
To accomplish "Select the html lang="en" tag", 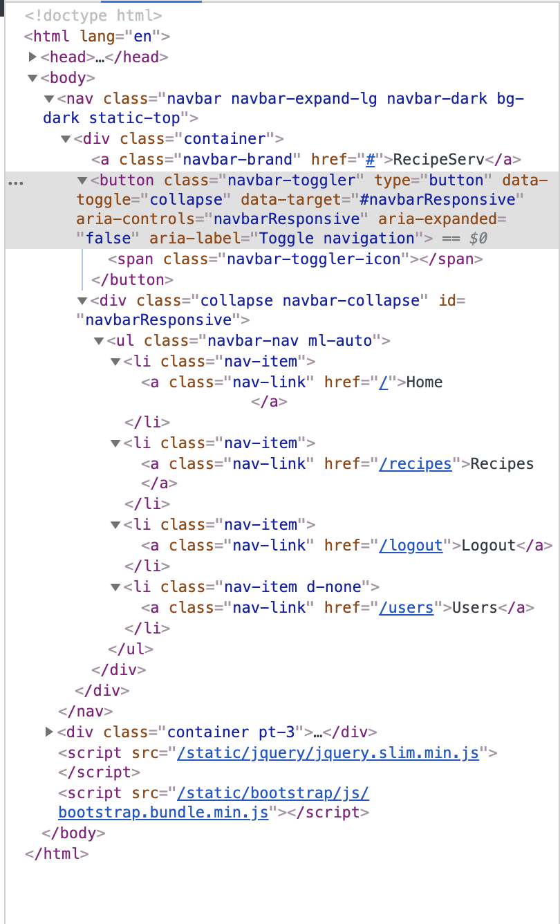I will point(97,36).
